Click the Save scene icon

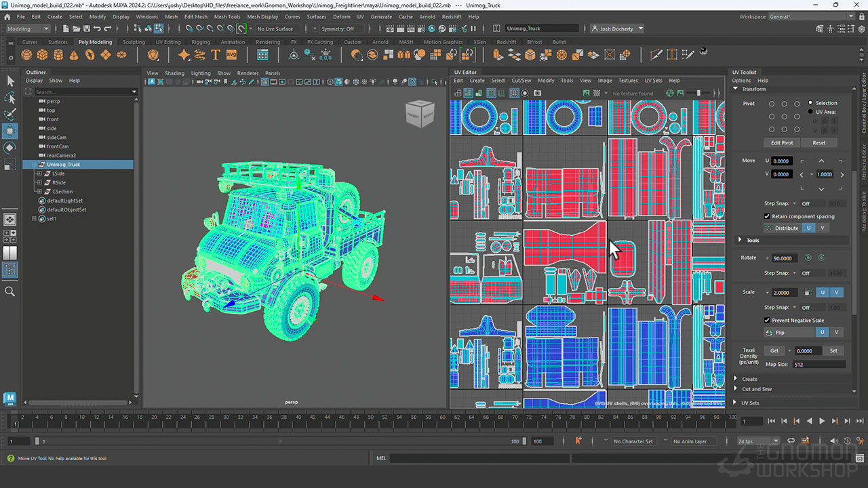point(86,28)
